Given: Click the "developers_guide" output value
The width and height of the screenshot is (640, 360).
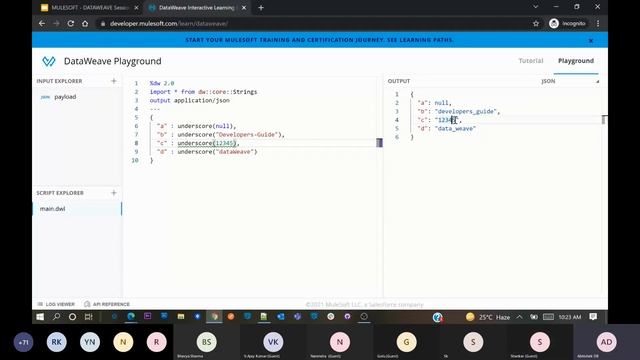Looking at the screenshot, I should click(467, 111).
